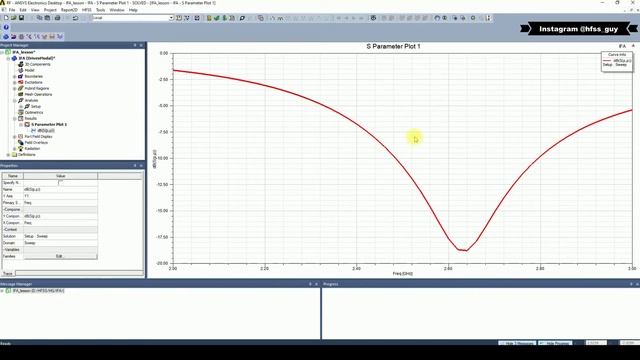The image size is (640, 360).
Task: Select the Model item in project tree
Action: [29, 70]
